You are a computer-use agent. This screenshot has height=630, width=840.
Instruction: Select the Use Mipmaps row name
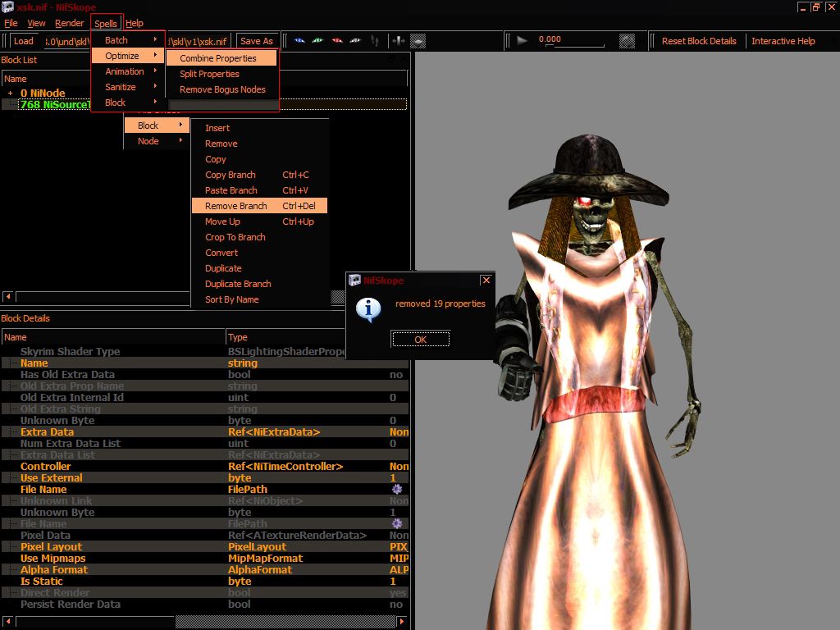pyautogui.click(x=53, y=558)
